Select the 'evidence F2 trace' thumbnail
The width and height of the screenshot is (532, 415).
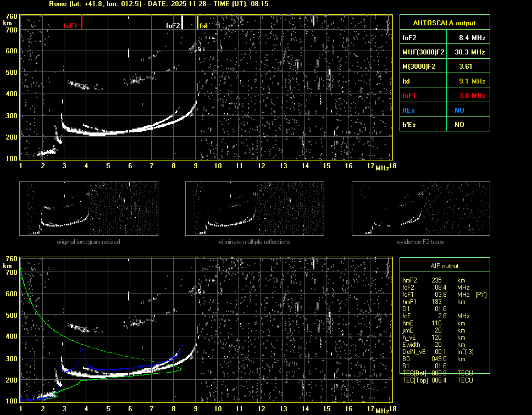[x=420, y=208]
